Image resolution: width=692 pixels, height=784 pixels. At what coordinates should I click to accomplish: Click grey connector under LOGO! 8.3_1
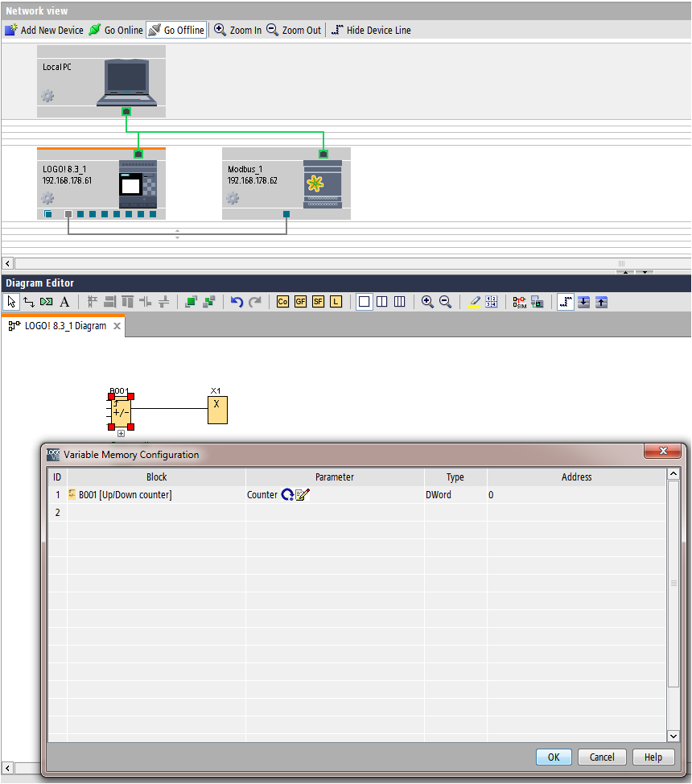click(68, 214)
